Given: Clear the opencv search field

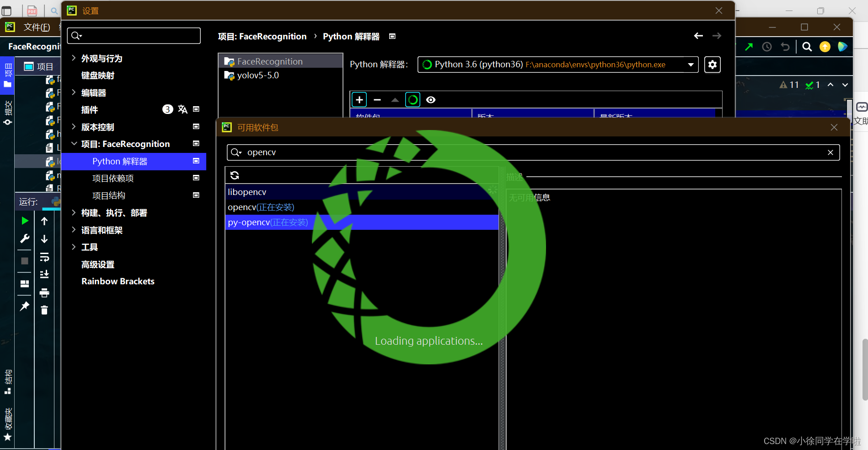Looking at the screenshot, I should pos(830,152).
